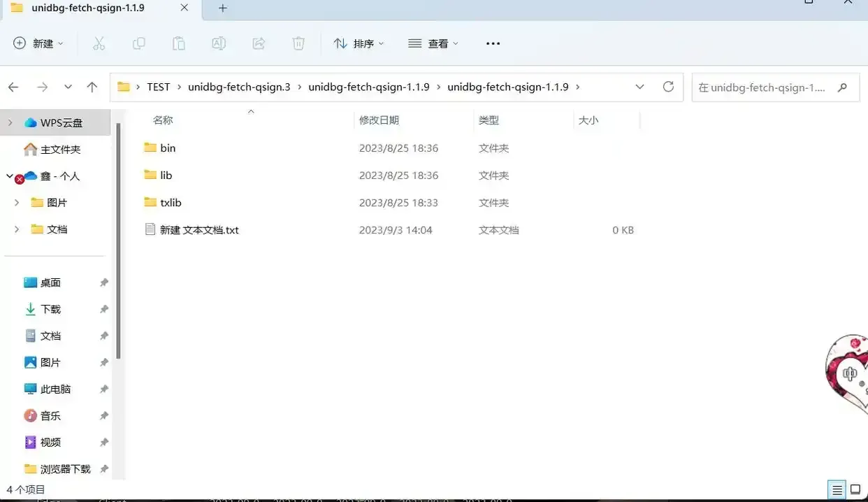
Task: Open the 新建 new item menu
Action: (38, 43)
